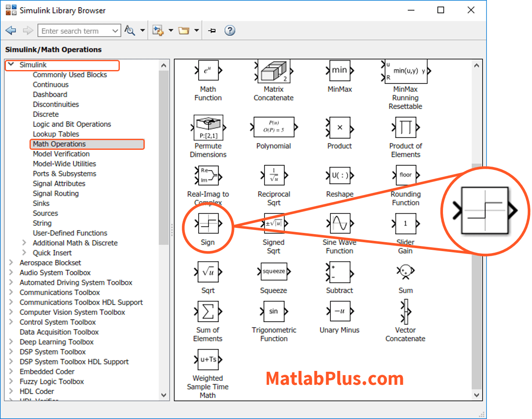Image resolution: width=532 pixels, height=419 pixels.
Task: Select the Sources library item
Action: (45, 213)
